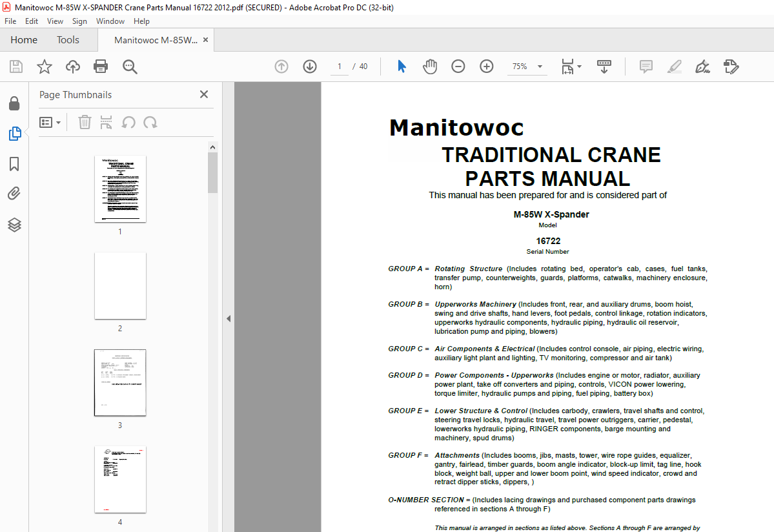
Task: Click the Fit page scrolling icon
Action: click(x=567, y=66)
